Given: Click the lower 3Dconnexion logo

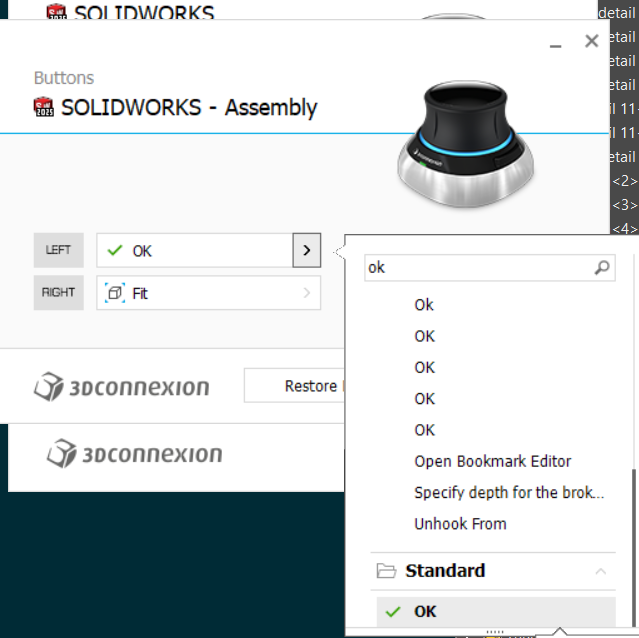Looking at the screenshot, I should pos(134,455).
